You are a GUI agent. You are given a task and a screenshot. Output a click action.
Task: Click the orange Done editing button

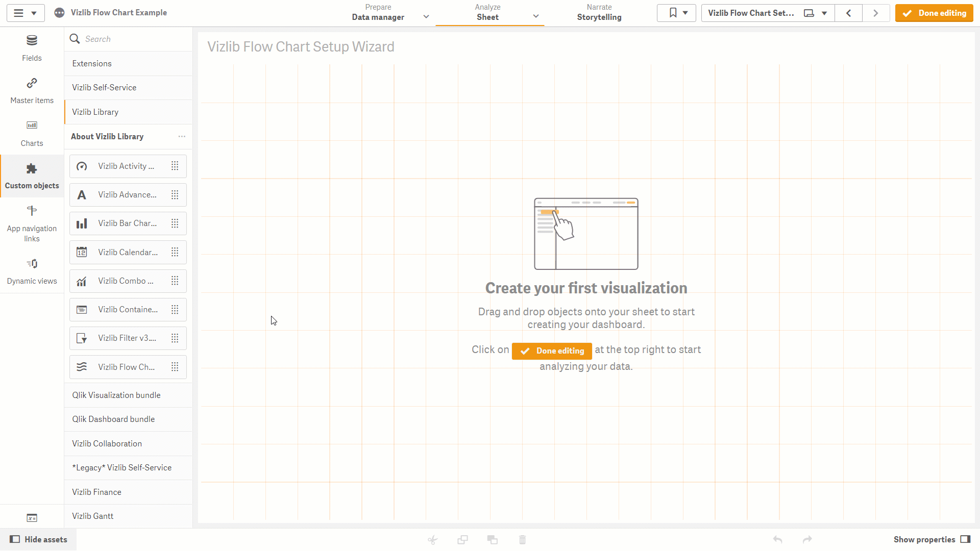point(934,13)
